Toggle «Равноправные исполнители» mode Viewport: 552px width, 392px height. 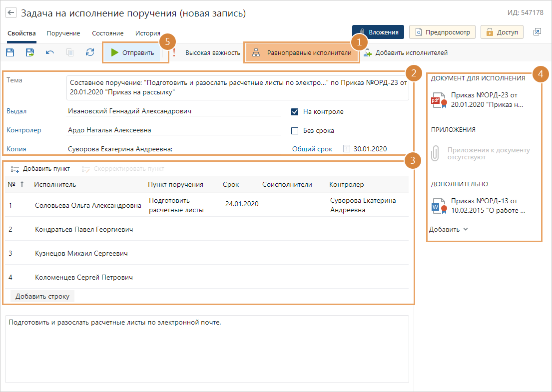coord(303,53)
